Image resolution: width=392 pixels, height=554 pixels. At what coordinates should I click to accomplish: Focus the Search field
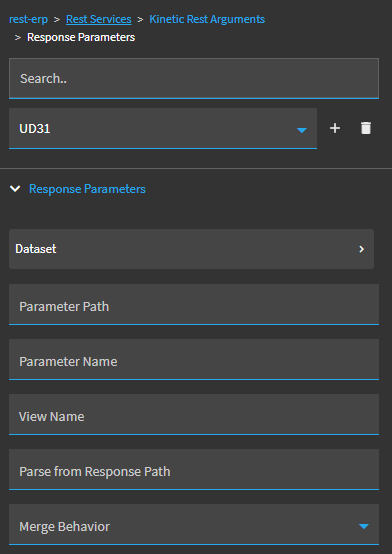click(194, 78)
